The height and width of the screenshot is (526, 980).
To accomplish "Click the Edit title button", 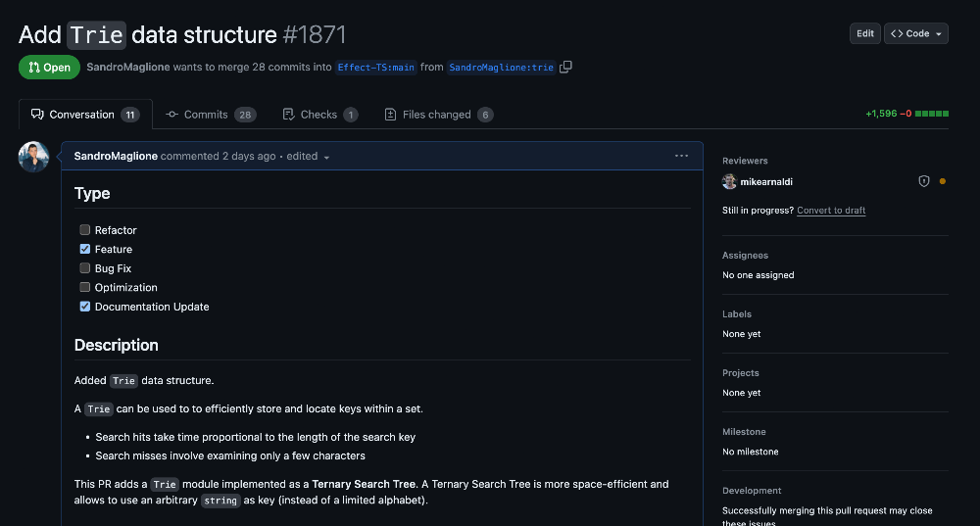I will click(x=864, y=33).
